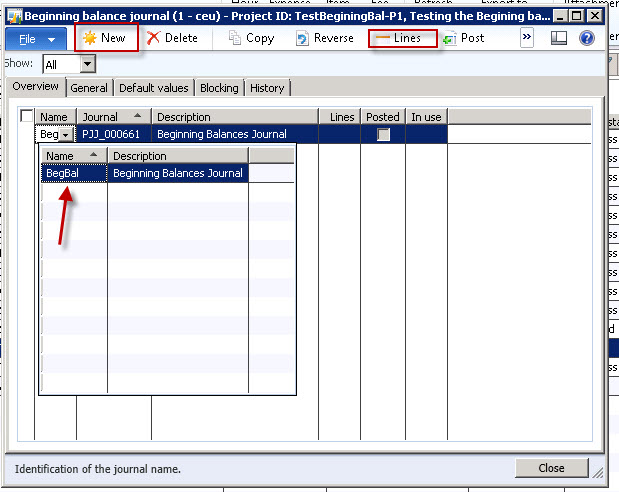
Task: Click the Copy journal toolbar button
Action: [251, 38]
